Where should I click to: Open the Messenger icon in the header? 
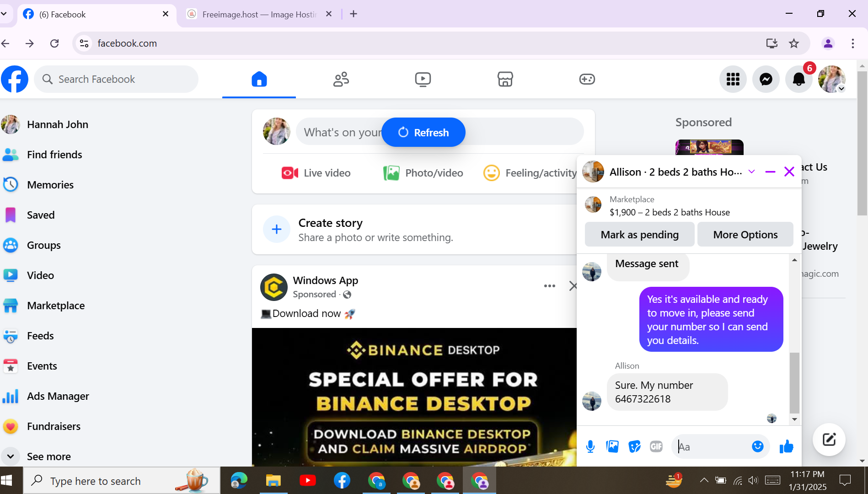pos(766,79)
